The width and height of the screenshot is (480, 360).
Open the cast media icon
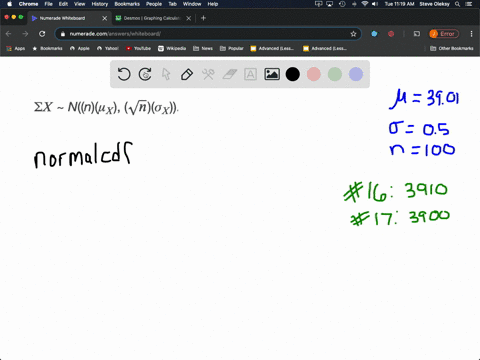[x=417, y=34]
